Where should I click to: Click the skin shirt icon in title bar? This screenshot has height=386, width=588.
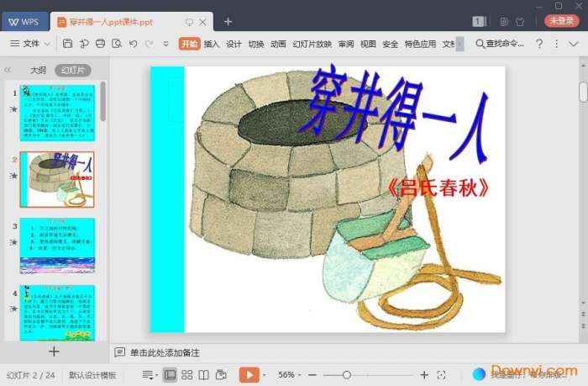[520, 22]
